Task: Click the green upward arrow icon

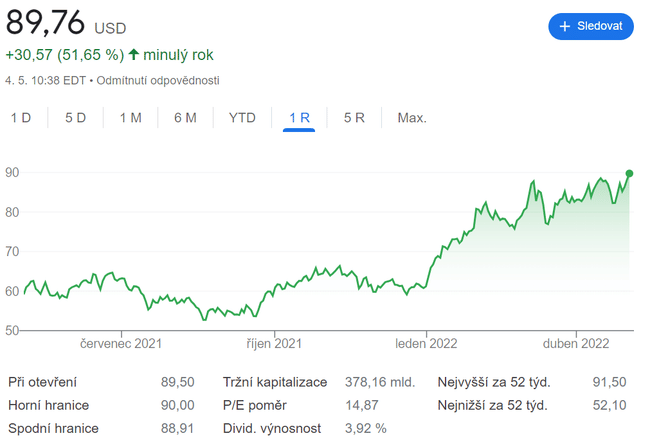Action: pos(134,54)
